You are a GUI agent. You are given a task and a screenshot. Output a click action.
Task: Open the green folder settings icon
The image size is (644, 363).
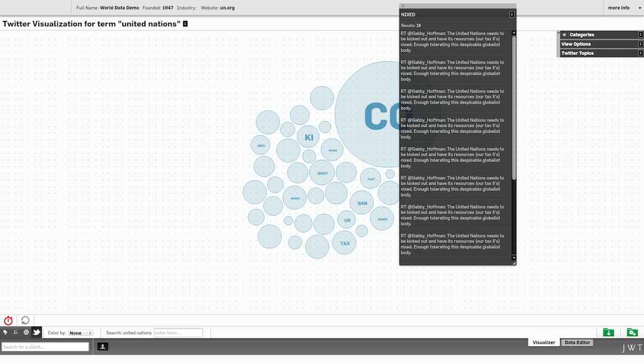pyautogui.click(x=632, y=333)
